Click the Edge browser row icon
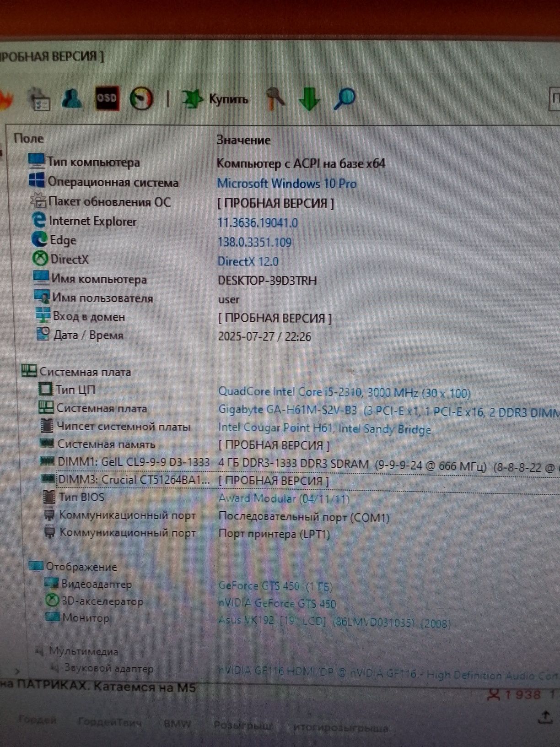560x747 pixels. (40, 239)
